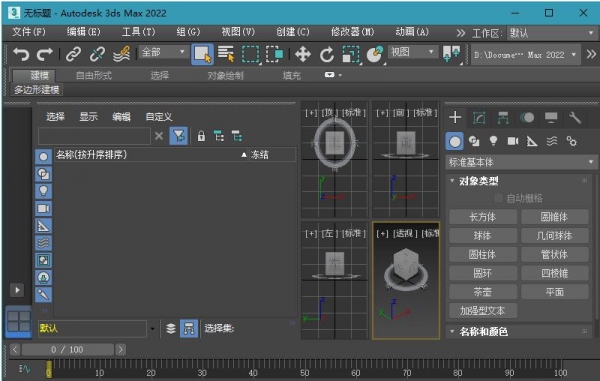Image resolution: width=600 pixels, height=381 pixels.
Task: Click the 加强型文本 button
Action: pyautogui.click(x=483, y=311)
